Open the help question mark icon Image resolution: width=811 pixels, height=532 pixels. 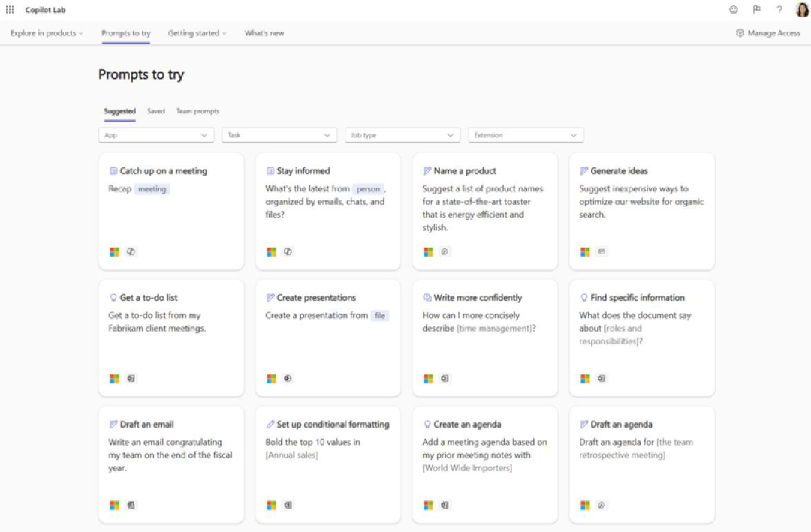point(779,9)
